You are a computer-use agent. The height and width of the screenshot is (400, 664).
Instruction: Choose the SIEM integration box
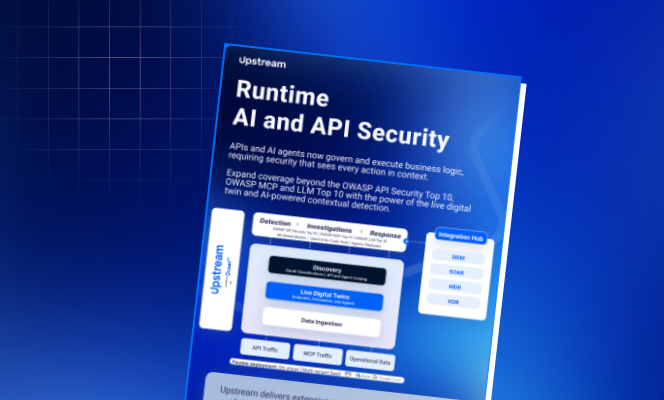458,257
